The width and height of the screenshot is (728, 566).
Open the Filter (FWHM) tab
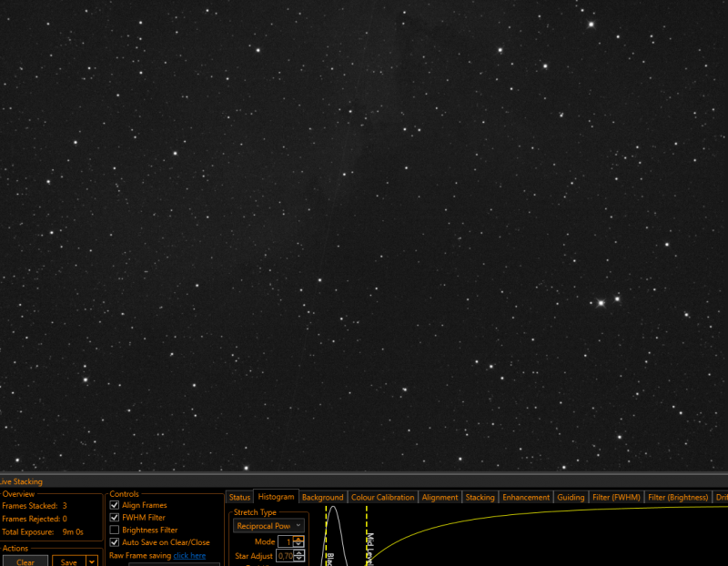tap(616, 497)
